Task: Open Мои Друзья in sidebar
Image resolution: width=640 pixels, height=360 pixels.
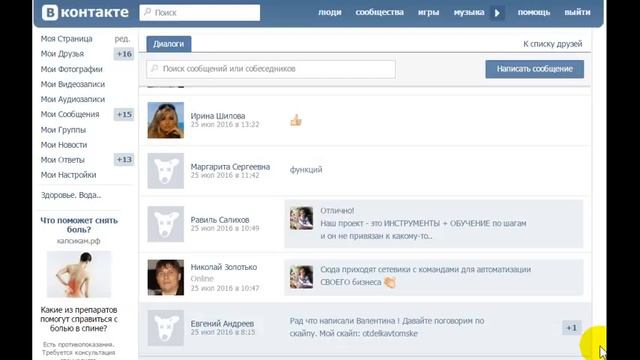Action: point(62,54)
